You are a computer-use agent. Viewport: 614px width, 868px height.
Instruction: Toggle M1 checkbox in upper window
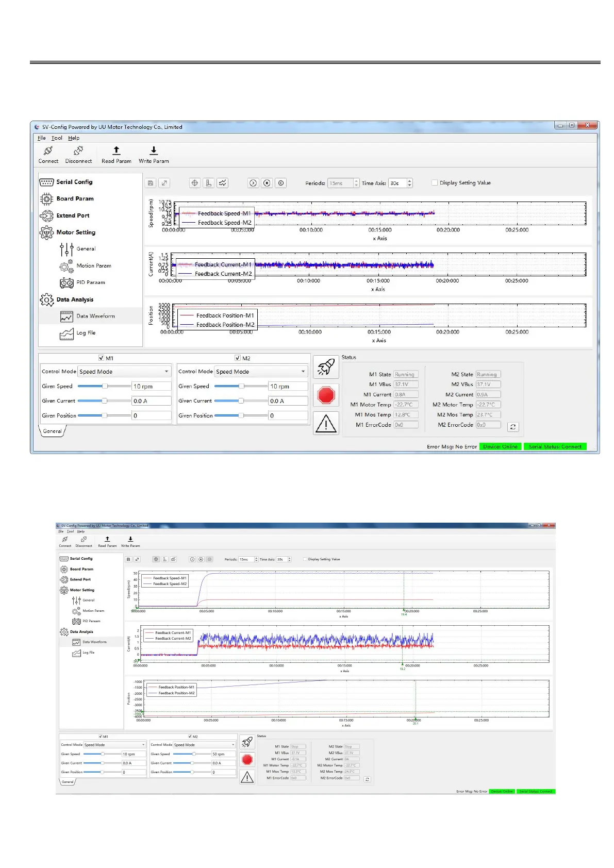101,358
